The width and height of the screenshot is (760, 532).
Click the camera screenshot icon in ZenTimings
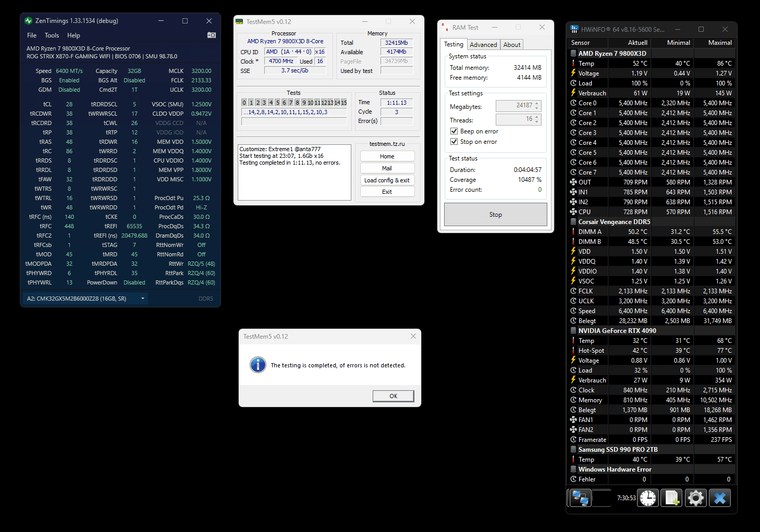click(x=212, y=35)
